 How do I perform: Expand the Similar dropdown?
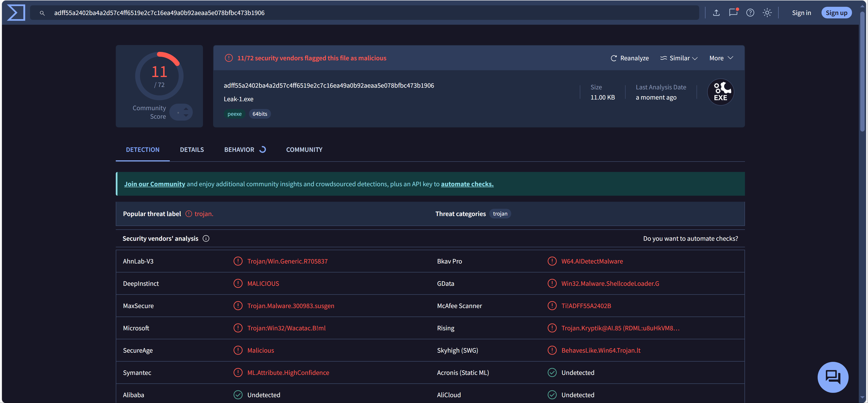pos(679,58)
